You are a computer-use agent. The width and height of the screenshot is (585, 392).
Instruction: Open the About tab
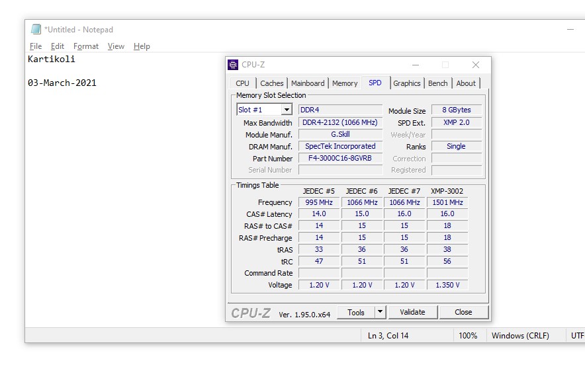[466, 83]
